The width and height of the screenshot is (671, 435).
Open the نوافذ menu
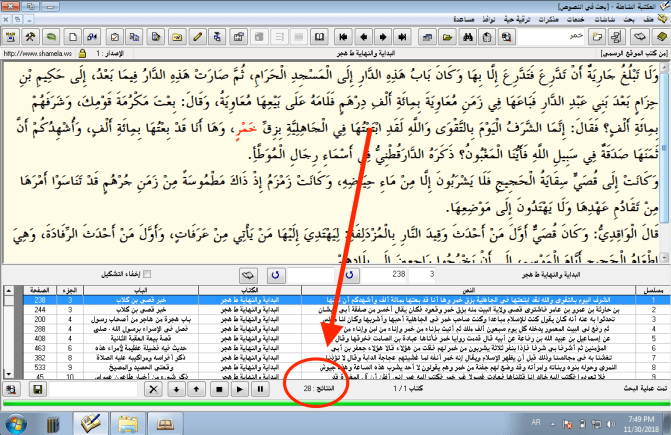[489, 20]
